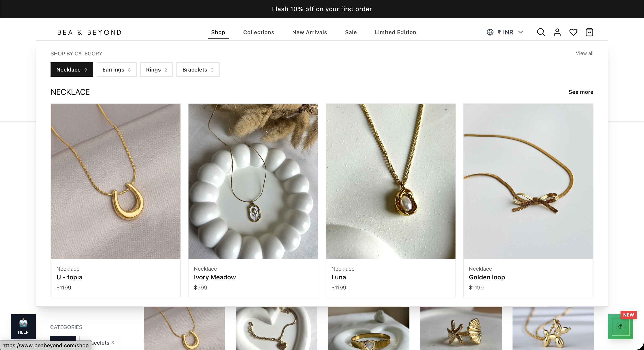Click the $999 price of Ivory Meadow
Image resolution: width=644 pixels, height=350 pixels.
(x=201, y=287)
